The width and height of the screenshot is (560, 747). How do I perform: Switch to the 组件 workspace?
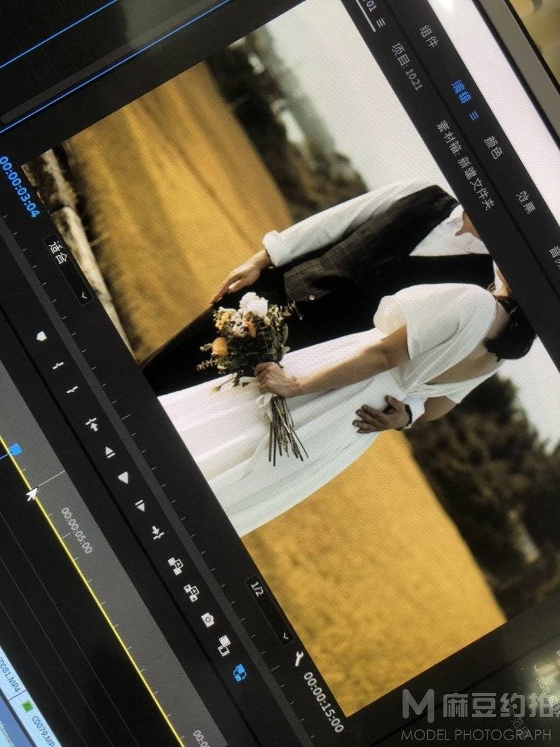point(428,36)
